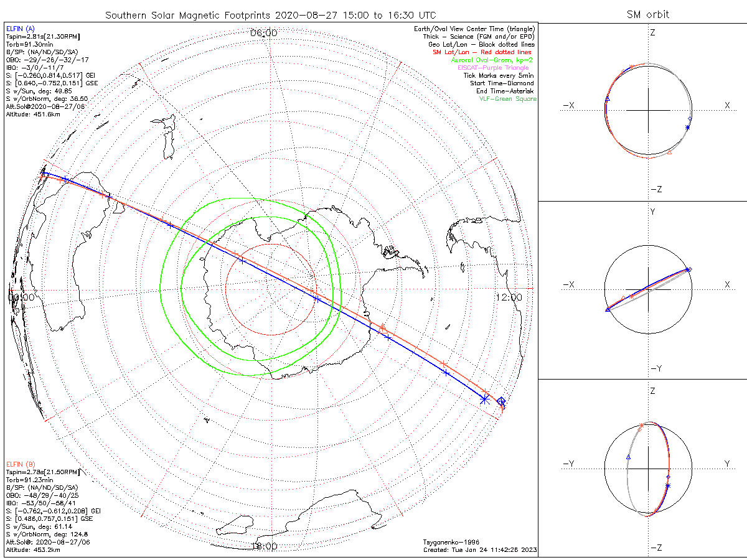The image size is (747, 560).
Task: Click legend entry 'Auroral Oval-Green, kp=2'
Action: point(492,60)
